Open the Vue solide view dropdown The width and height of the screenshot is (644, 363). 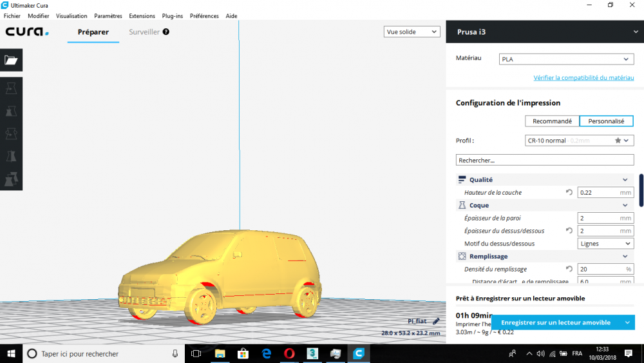412,32
